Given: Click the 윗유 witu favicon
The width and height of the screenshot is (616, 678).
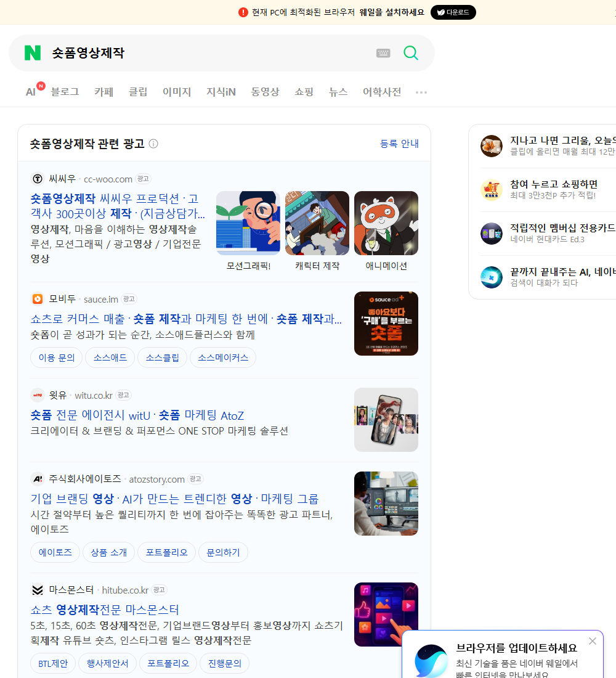Looking at the screenshot, I should tap(38, 394).
